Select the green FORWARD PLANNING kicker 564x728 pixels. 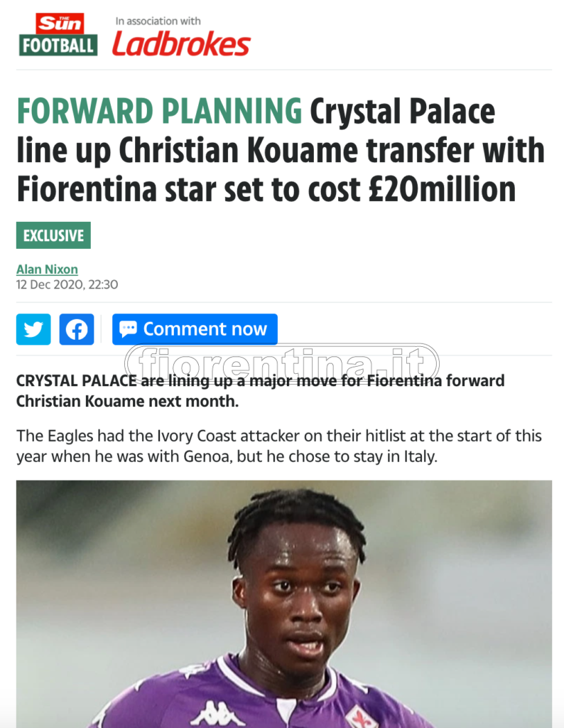point(159,112)
